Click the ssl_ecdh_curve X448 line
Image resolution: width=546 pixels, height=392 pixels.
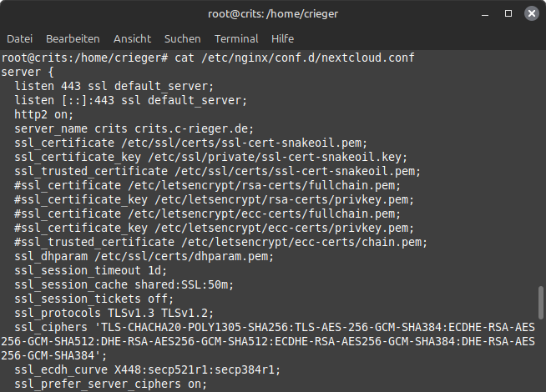pos(147,369)
